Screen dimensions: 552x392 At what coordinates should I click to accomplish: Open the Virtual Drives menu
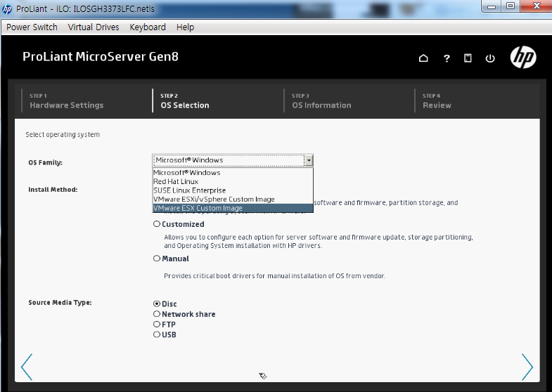[94, 27]
